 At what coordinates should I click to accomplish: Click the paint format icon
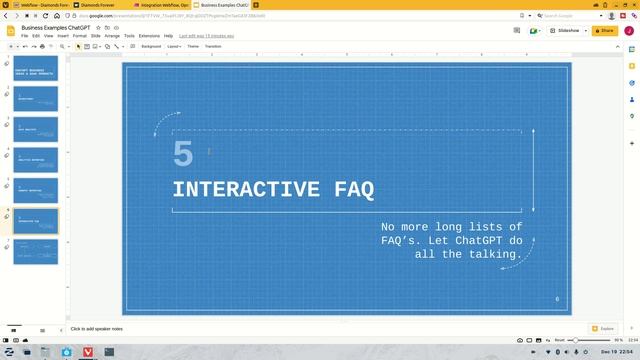pyautogui.click(x=51, y=47)
